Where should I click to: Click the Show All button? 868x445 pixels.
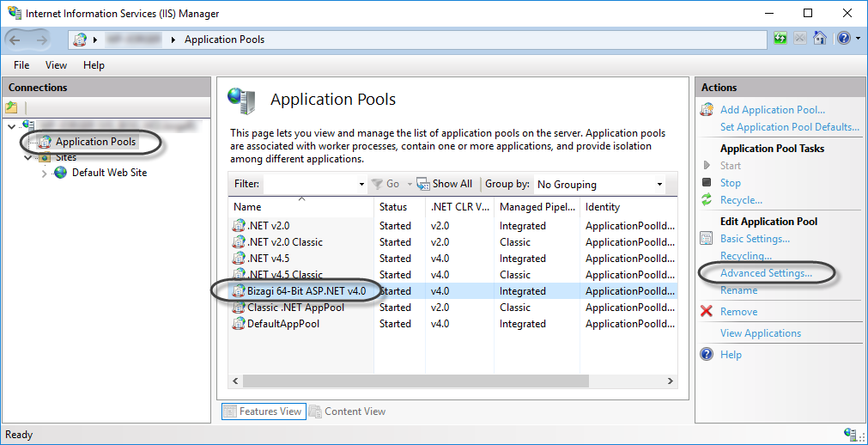point(445,184)
